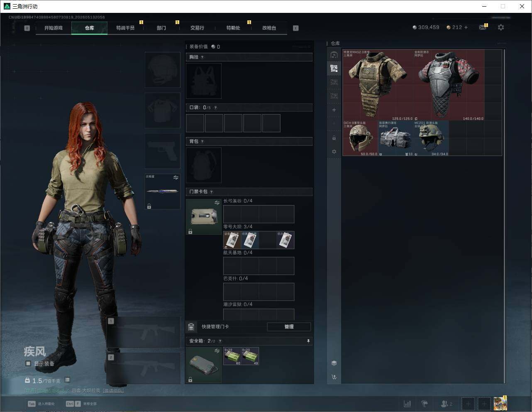Click the cart transfer icon in the warehouse sidebar

coord(334,377)
